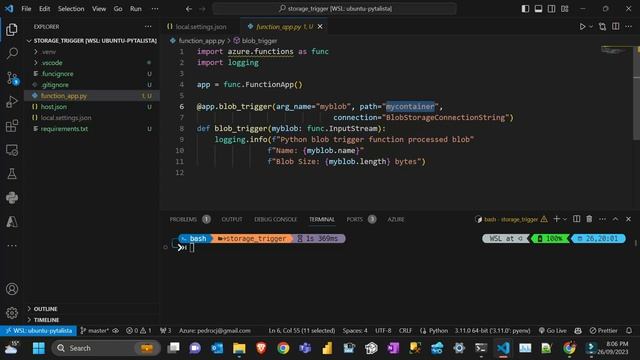Open the .gitignore file

92,85
